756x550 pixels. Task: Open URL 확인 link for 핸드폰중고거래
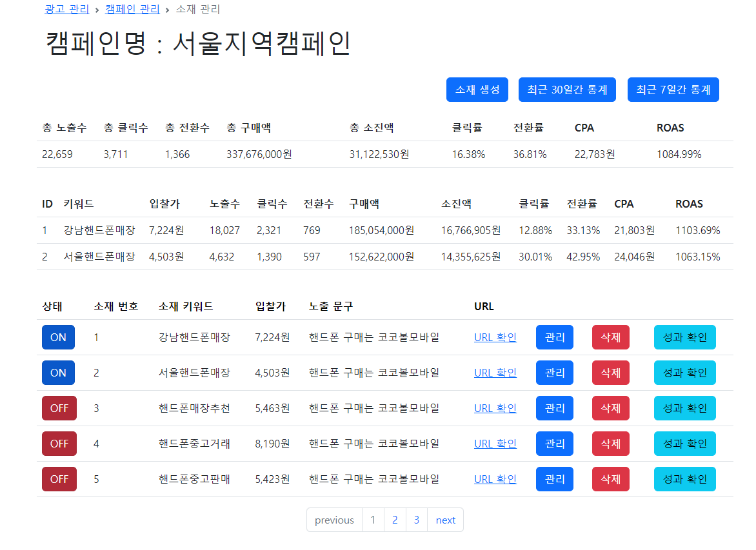click(495, 444)
